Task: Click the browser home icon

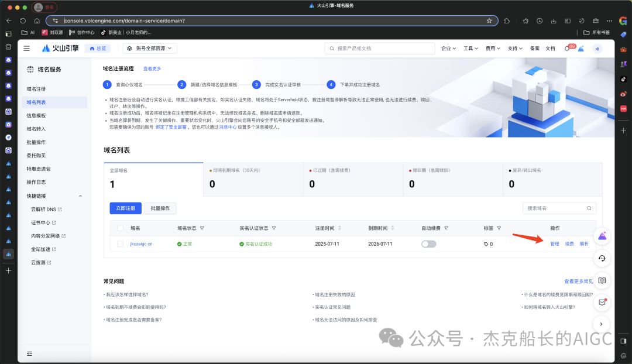Action: click(x=37, y=20)
